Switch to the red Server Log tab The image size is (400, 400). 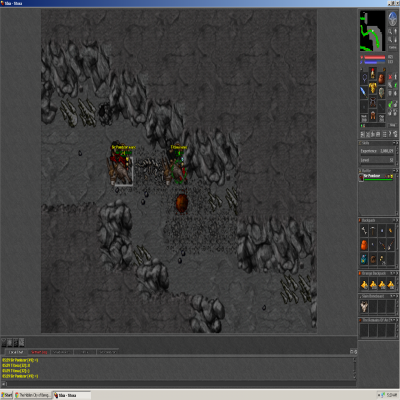(x=39, y=352)
